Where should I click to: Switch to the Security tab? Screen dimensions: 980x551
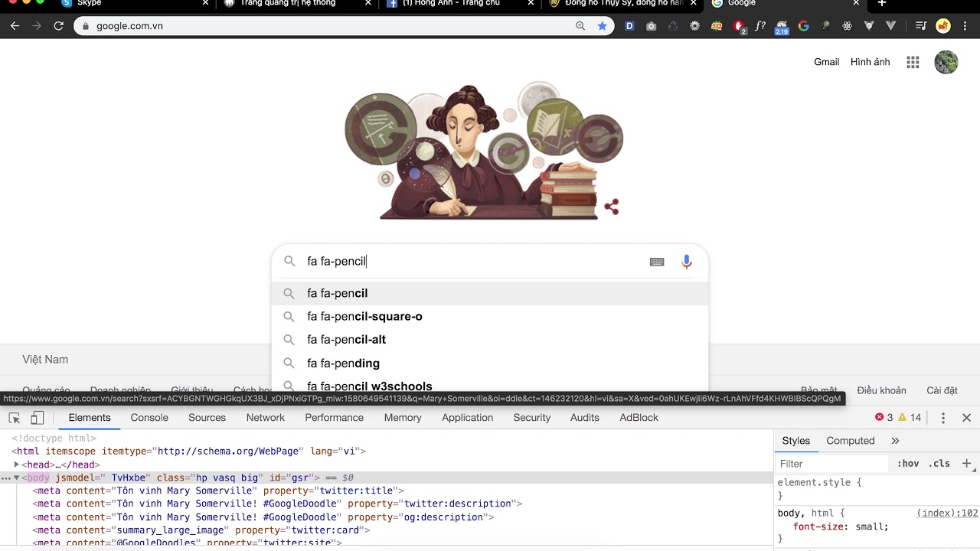pos(532,418)
